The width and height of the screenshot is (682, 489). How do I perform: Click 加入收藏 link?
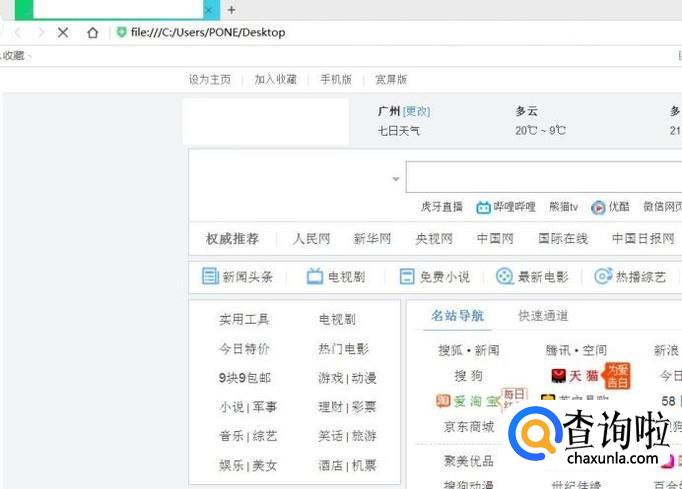tap(275, 80)
